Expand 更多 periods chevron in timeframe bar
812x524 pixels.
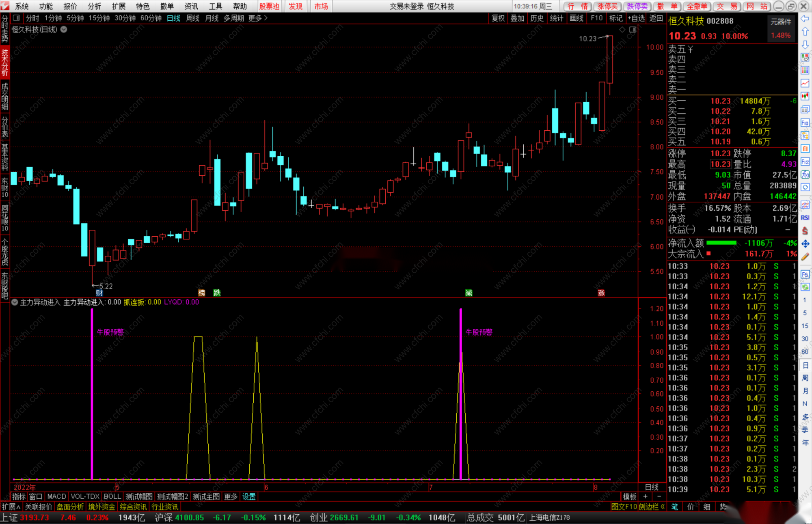[266, 18]
